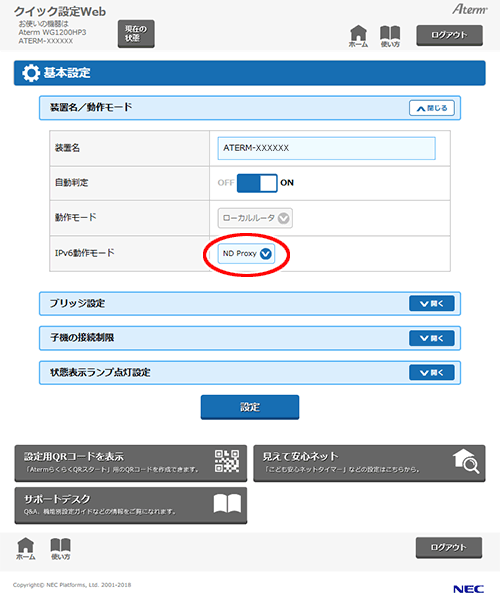Click the 基本設定 header bar
The height and width of the screenshot is (602, 500).
(x=250, y=73)
